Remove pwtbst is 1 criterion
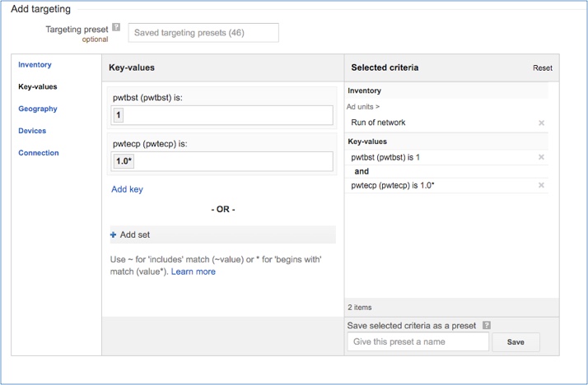The width and height of the screenshot is (588, 385). [541, 157]
